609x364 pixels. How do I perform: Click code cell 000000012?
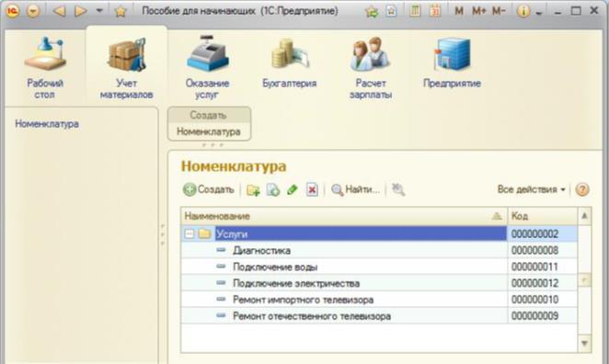543,283
